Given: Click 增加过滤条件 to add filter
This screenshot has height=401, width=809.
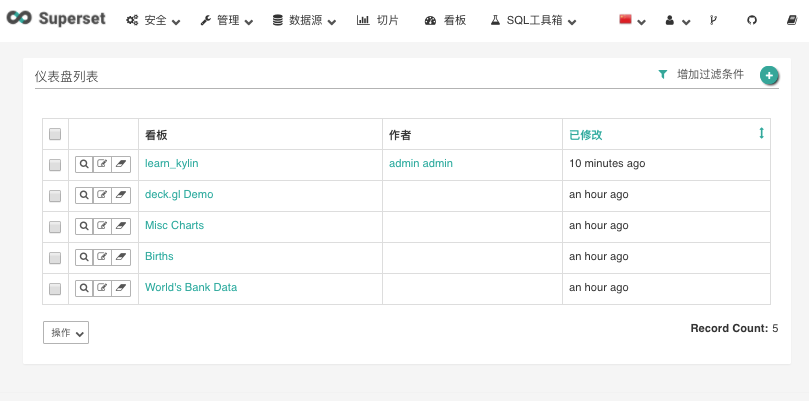Looking at the screenshot, I should (x=710, y=75).
